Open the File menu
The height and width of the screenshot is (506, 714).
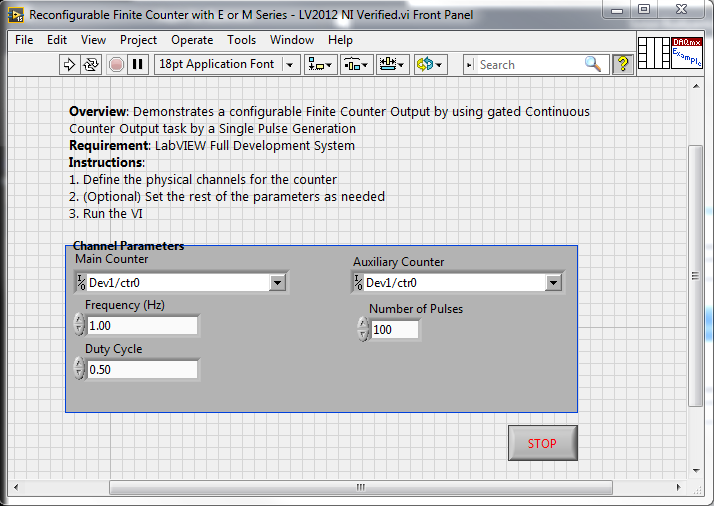(24, 40)
